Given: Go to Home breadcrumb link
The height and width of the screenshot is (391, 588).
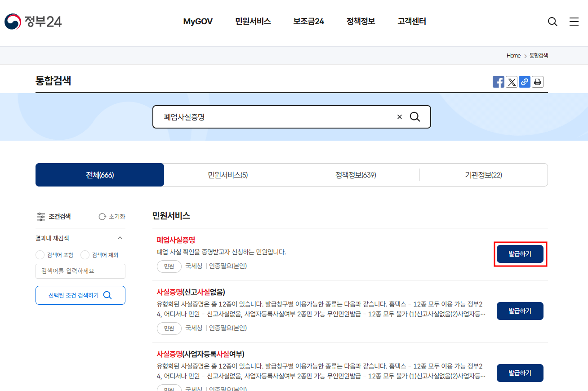Looking at the screenshot, I should click(x=513, y=56).
